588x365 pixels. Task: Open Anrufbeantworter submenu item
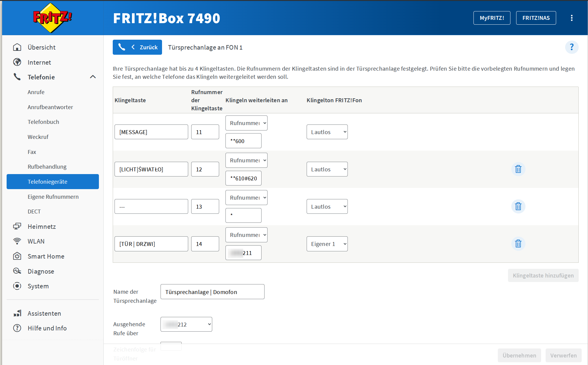click(50, 107)
